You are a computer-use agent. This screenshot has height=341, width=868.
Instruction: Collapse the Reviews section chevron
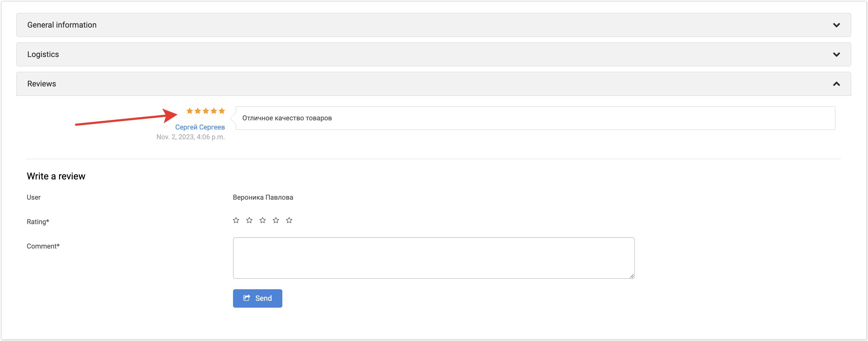coord(836,84)
